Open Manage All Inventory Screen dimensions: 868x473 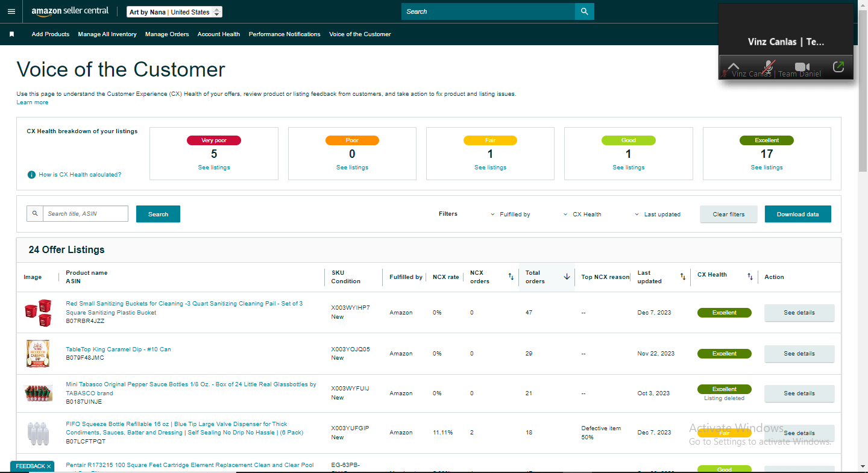[x=107, y=34]
